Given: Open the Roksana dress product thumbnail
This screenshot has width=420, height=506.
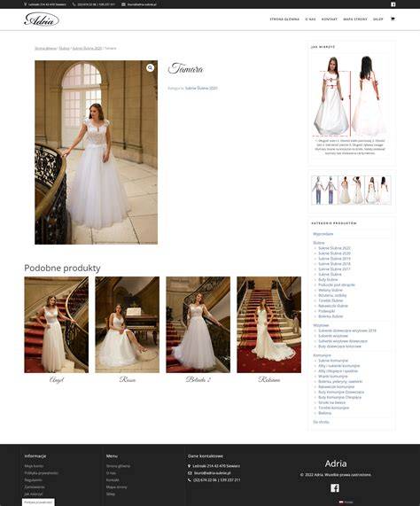Looking at the screenshot, I should coord(269,324).
